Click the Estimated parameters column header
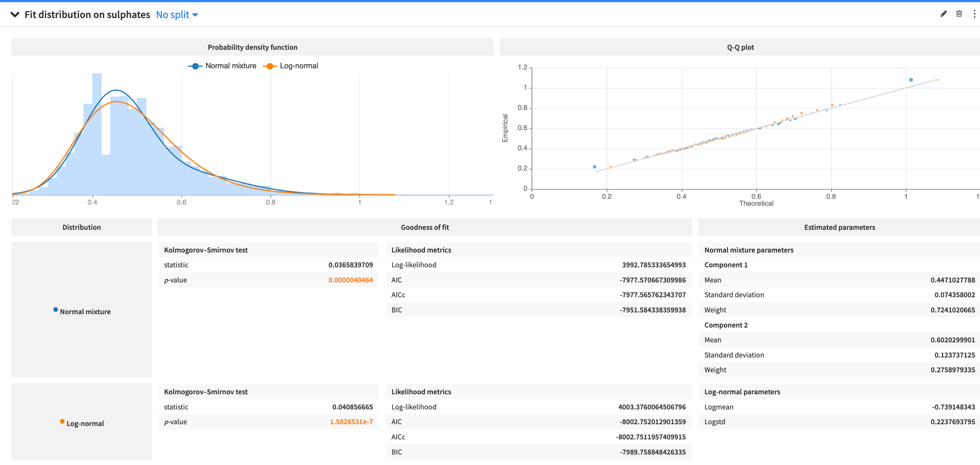The width and height of the screenshot is (980, 465). (x=839, y=227)
